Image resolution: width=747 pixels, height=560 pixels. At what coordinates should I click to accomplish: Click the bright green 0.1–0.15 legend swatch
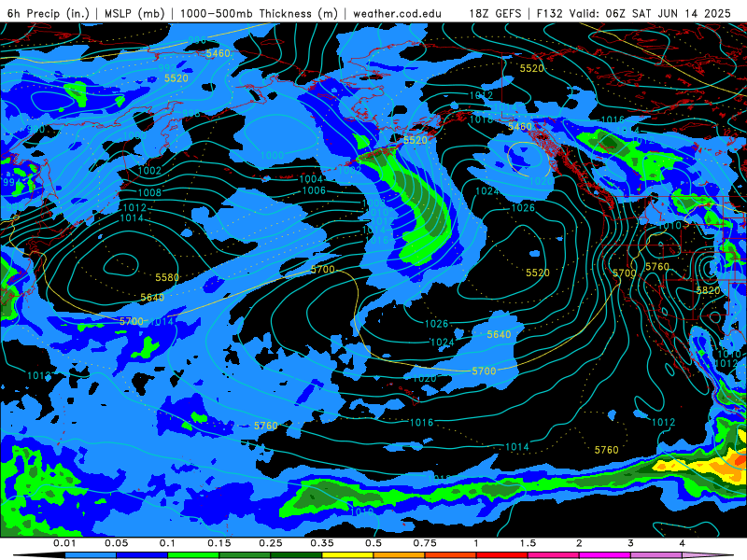click(193, 555)
